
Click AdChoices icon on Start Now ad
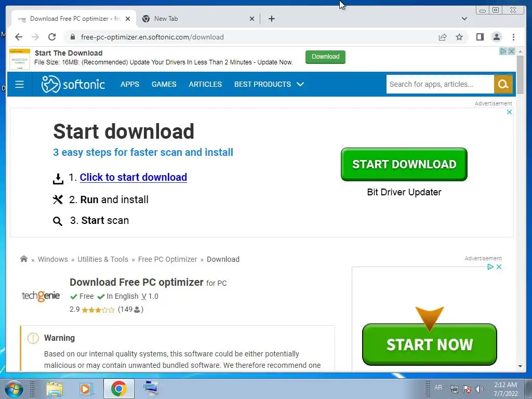[490, 267]
